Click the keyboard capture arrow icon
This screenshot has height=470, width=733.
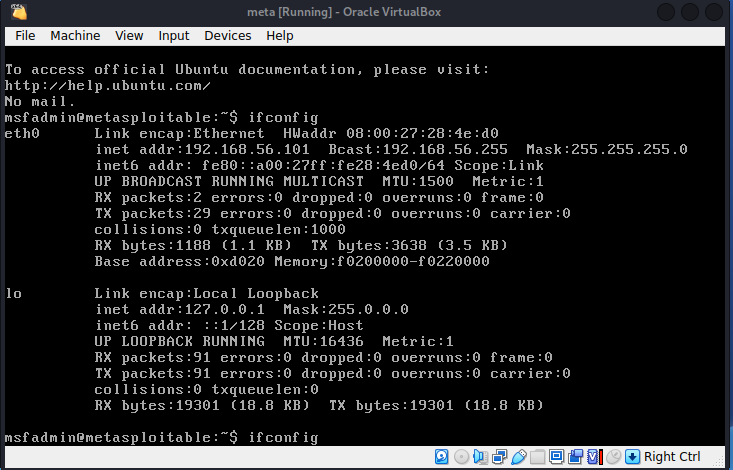[632, 456]
